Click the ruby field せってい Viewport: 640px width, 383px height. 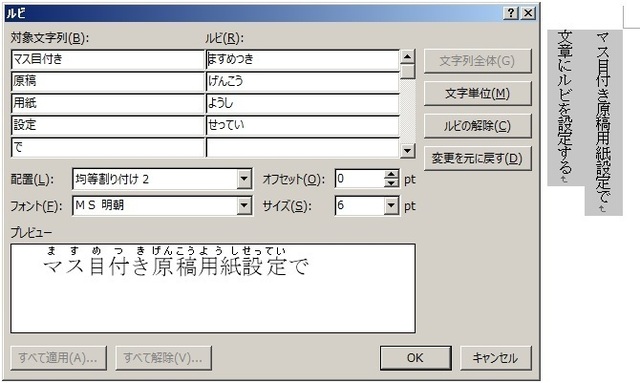point(302,126)
